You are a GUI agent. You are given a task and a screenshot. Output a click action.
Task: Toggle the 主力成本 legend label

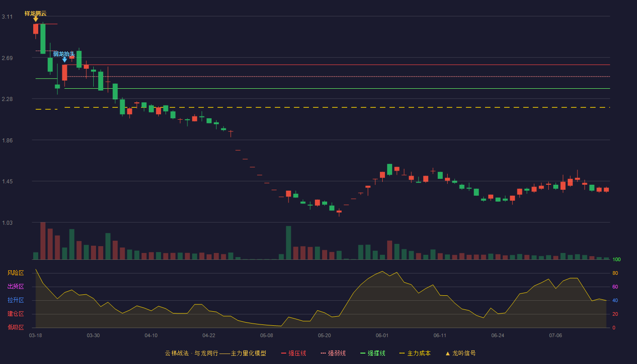point(419,354)
